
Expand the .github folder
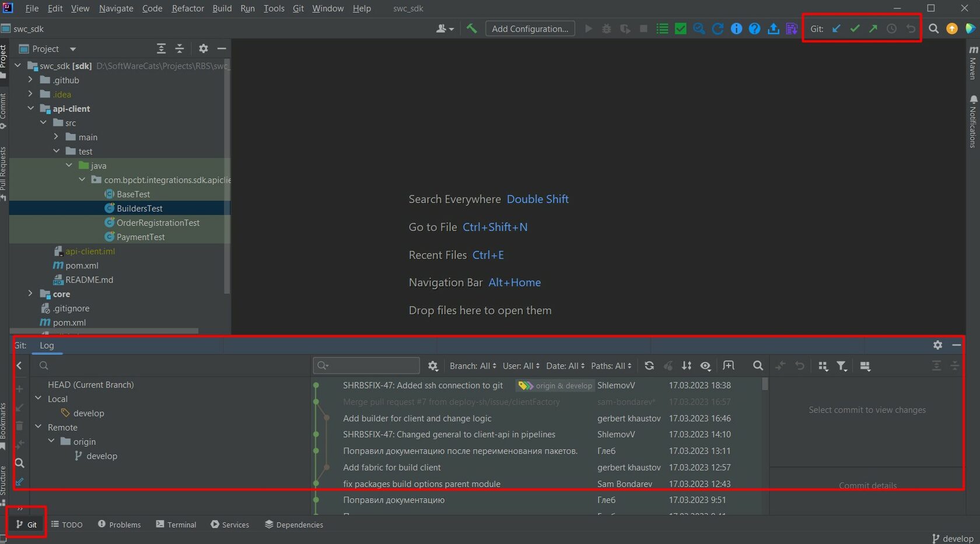[30, 79]
